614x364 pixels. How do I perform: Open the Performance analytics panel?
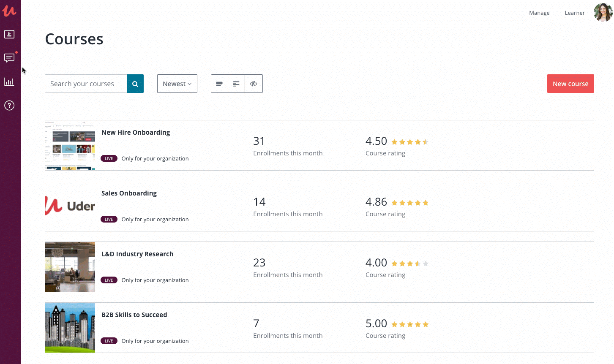coord(9,81)
